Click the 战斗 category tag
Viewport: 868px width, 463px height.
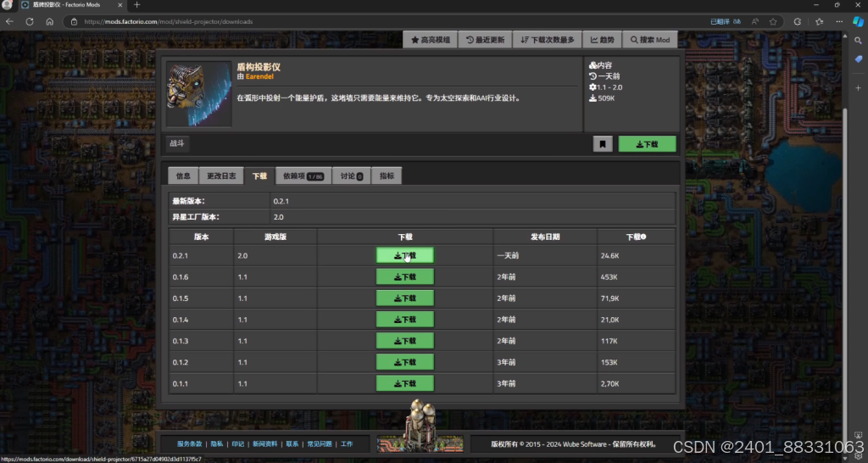pyautogui.click(x=177, y=143)
